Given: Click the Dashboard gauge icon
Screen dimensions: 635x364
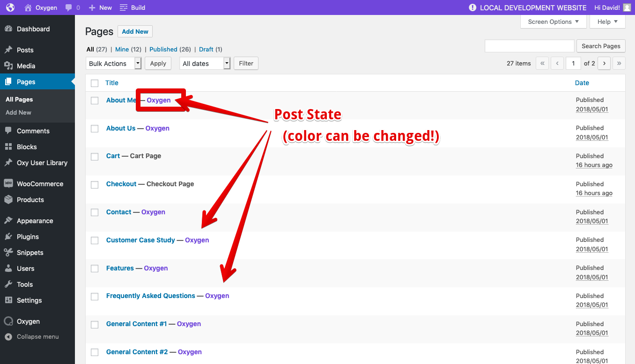Looking at the screenshot, I should (x=8, y=29).
